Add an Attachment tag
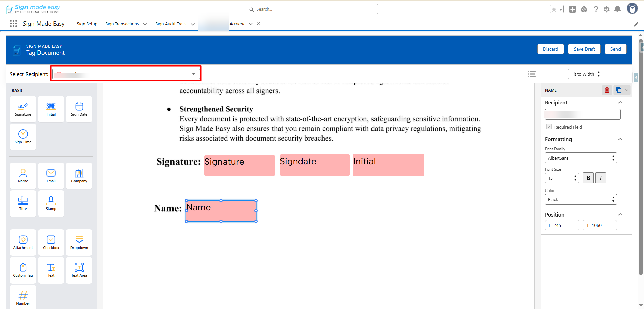Image resolution: width=644 pixels, height=309 pixels. point(23,243)
